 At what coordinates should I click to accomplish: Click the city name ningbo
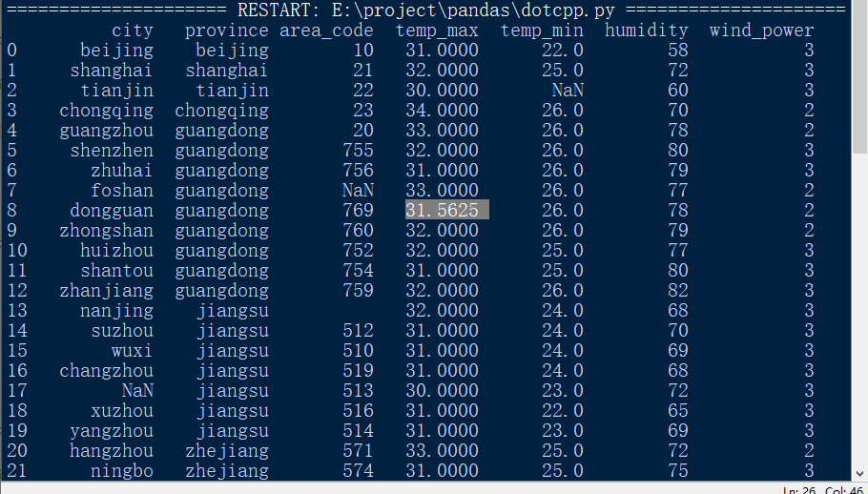pos(122,471)
